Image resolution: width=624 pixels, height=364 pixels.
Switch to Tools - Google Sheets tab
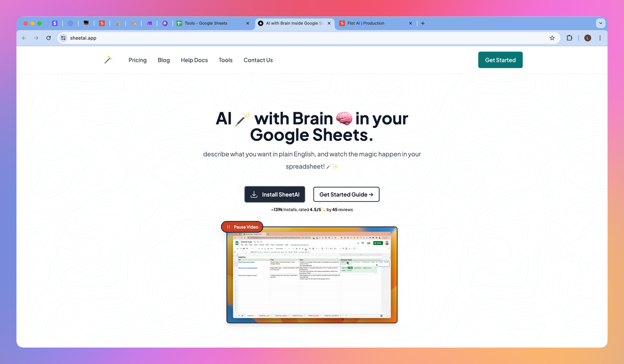pyautogui.click(x=213, y=23)
